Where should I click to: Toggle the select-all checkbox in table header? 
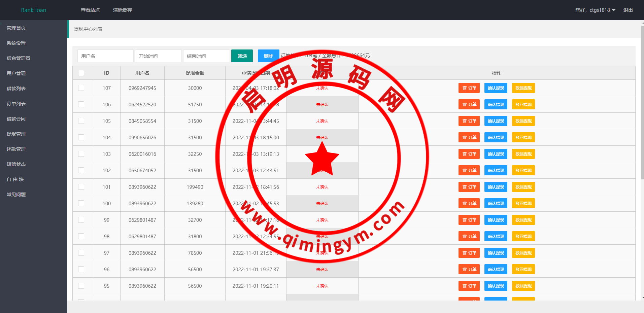tap(81, 73)
